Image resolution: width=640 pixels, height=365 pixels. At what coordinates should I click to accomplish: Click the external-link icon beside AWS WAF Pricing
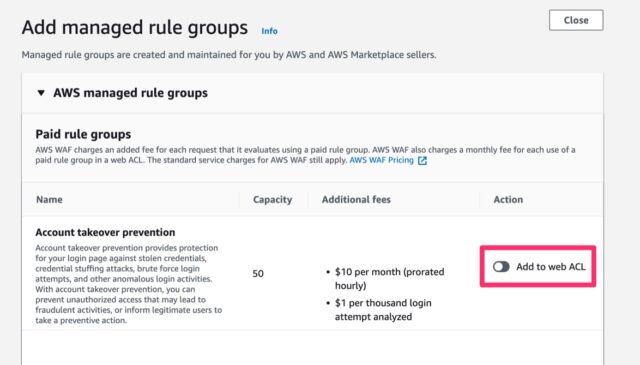(422, 160)
